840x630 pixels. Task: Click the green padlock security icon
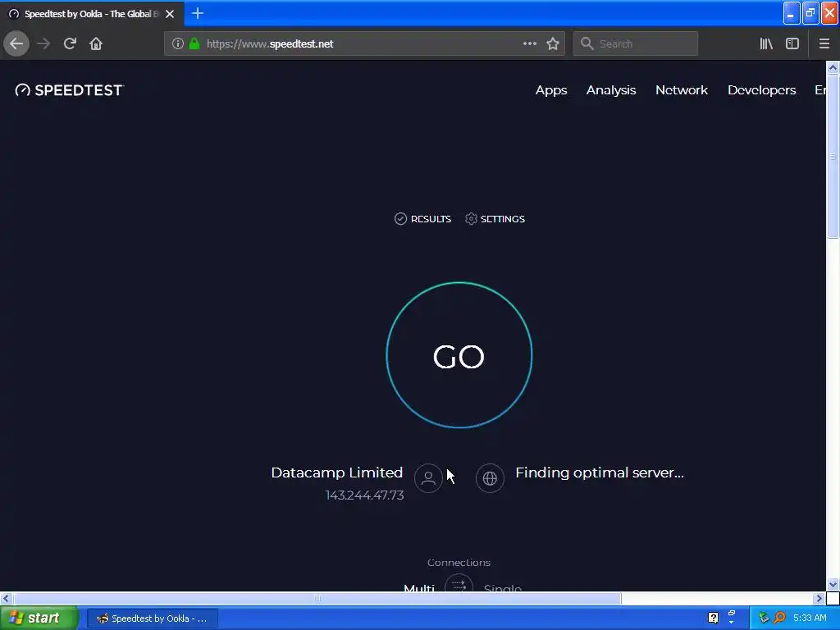pos(194,43)
